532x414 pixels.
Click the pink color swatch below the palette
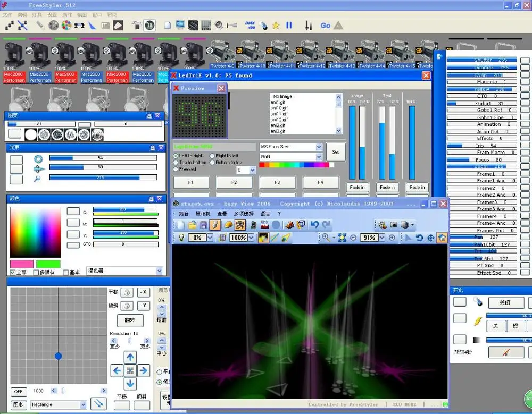(22, 264)
